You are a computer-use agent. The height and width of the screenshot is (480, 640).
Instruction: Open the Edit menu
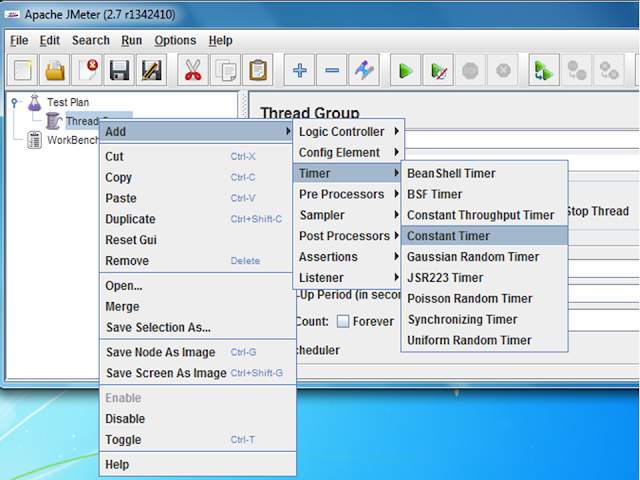pos(49,40)
